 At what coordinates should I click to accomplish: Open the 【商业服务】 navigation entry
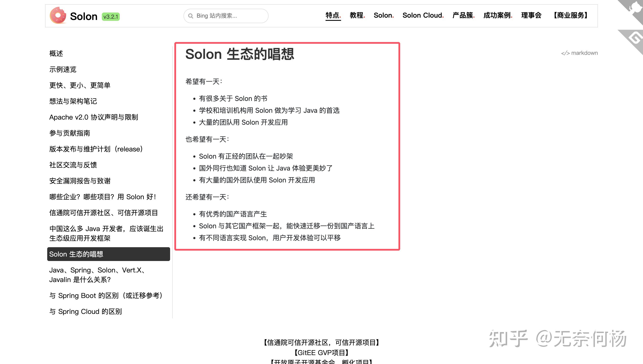coord(571,15)
